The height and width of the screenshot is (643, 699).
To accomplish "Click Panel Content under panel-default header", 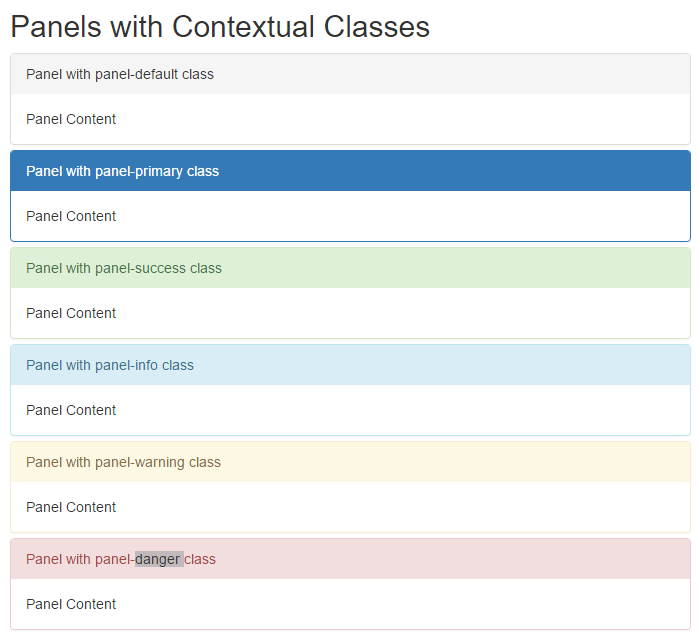I will coord(71,119).
